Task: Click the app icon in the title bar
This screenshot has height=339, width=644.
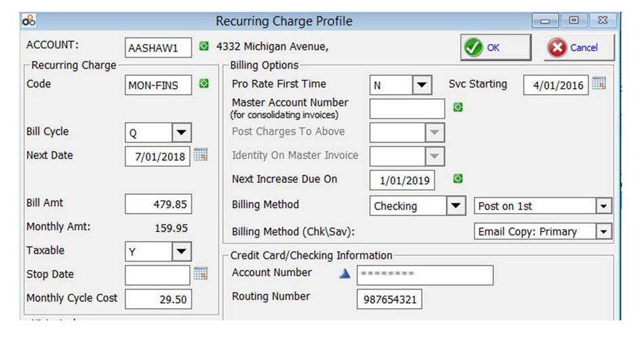Action: tap(29, 21)
